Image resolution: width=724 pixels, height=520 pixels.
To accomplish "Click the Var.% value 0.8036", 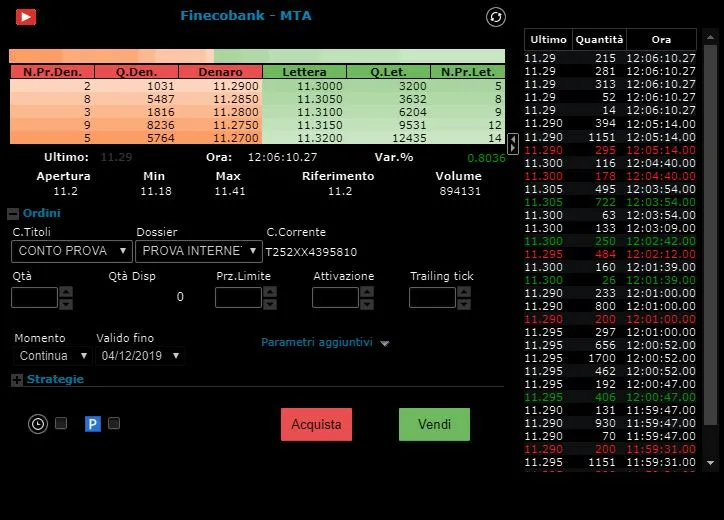I will (486, 158).
